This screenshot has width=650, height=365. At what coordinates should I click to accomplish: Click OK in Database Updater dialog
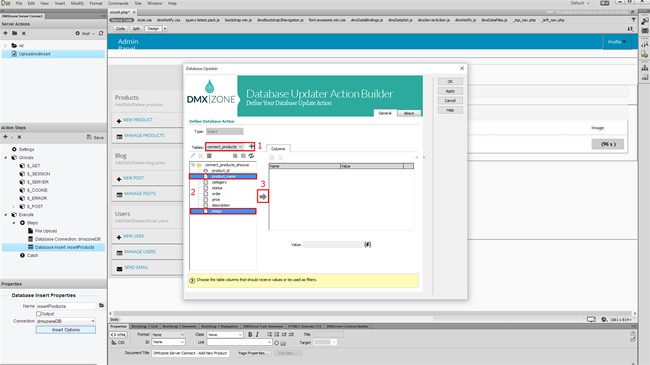(x=450, y=82)
